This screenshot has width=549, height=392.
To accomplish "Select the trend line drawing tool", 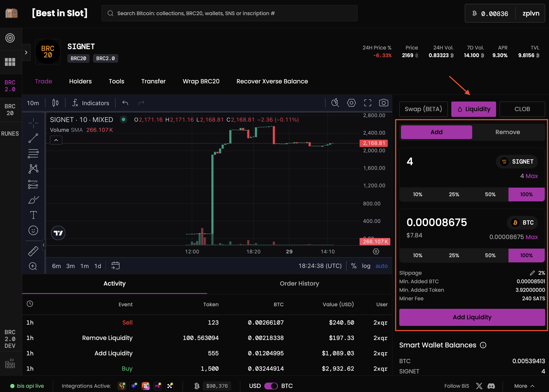I will click(x=33, y=138).
